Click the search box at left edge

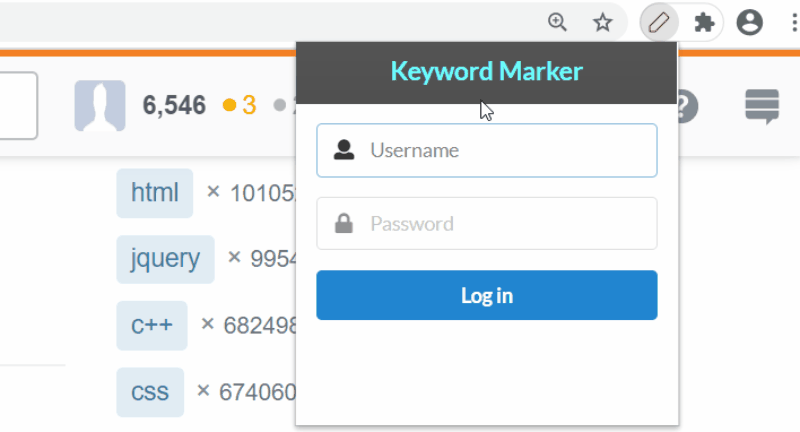coord(18,106)
